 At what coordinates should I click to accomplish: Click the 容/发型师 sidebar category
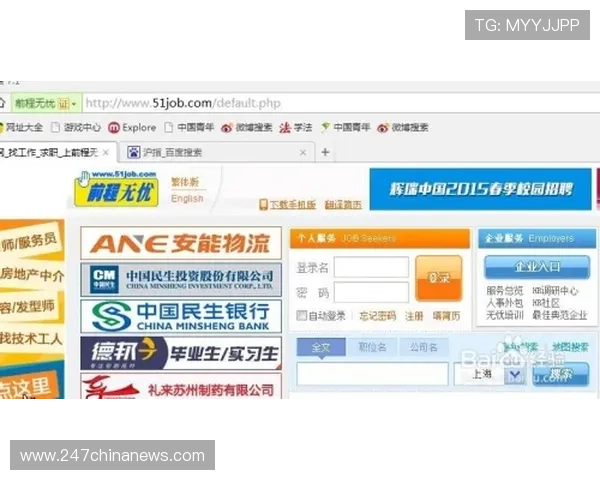pyautogui.click(x=29, y=307)
